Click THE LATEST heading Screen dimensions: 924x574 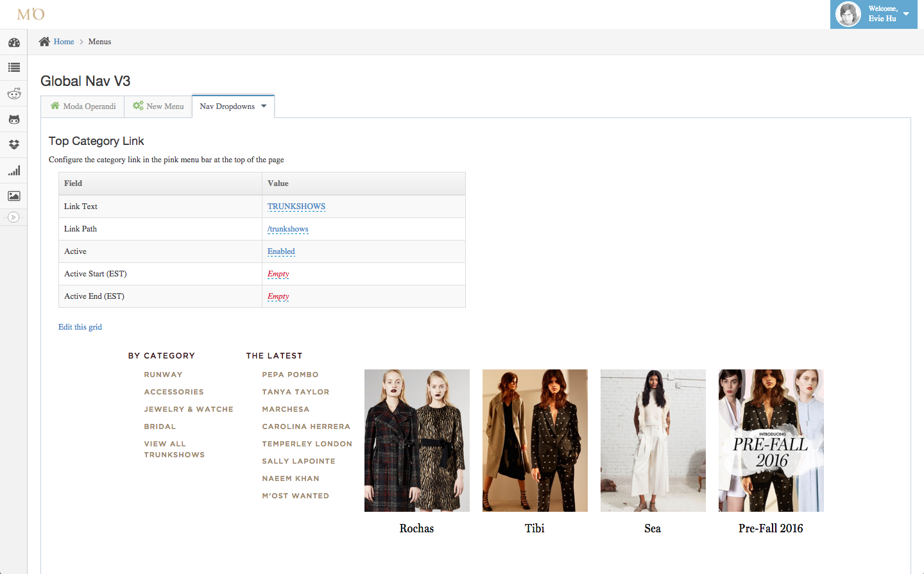point(274,356)
